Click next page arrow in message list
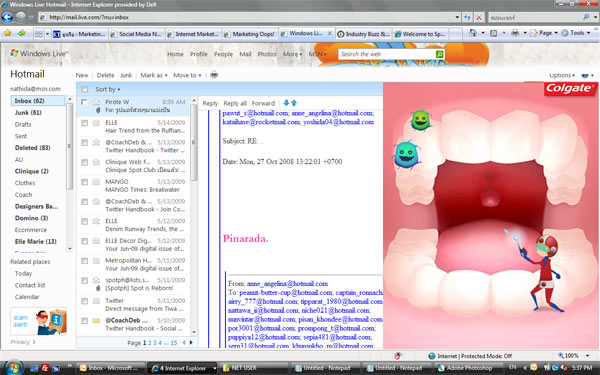Image resolution: width=600 pixels, height=375 pixels. pyautogui.click(x=191, y=343)
